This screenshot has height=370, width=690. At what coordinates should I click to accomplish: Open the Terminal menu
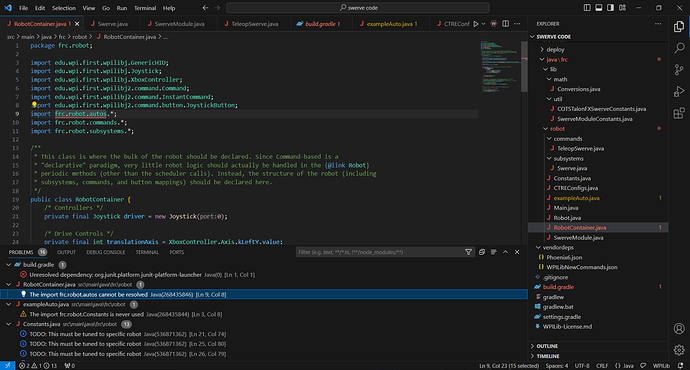145,8
